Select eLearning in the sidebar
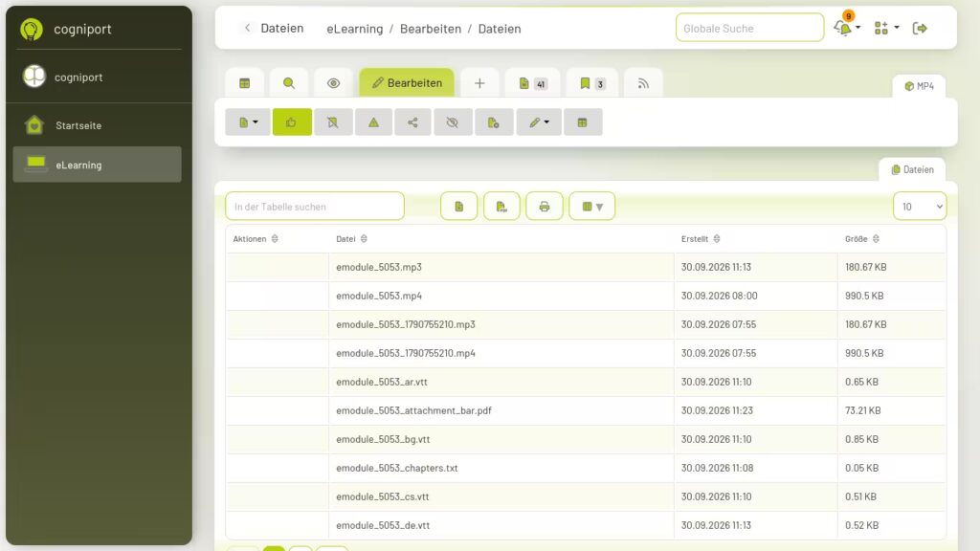The height and width of the screenshot is (551, 980). tap(97, 165)
